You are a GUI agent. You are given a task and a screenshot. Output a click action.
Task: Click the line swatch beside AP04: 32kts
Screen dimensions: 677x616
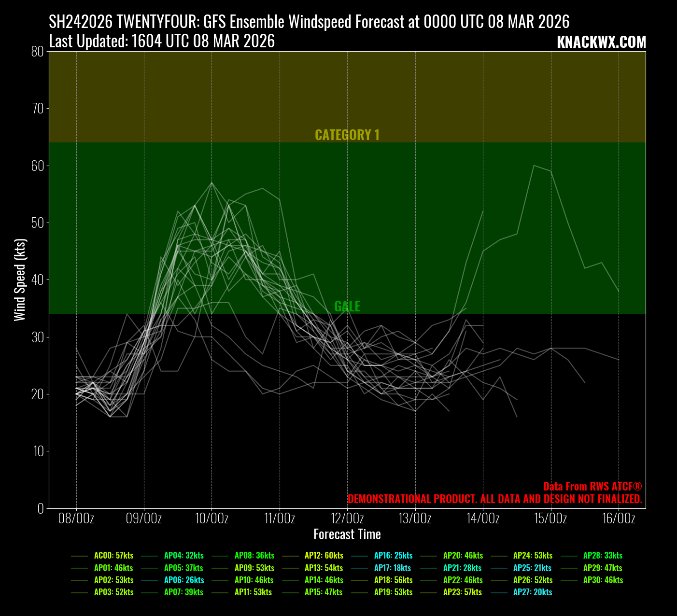[x=149, y=556]
